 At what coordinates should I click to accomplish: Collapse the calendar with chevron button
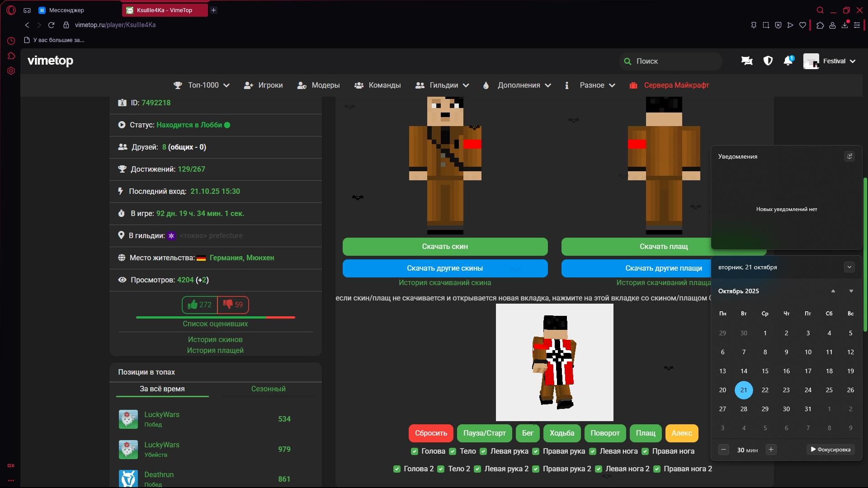(x=849, y=267)
